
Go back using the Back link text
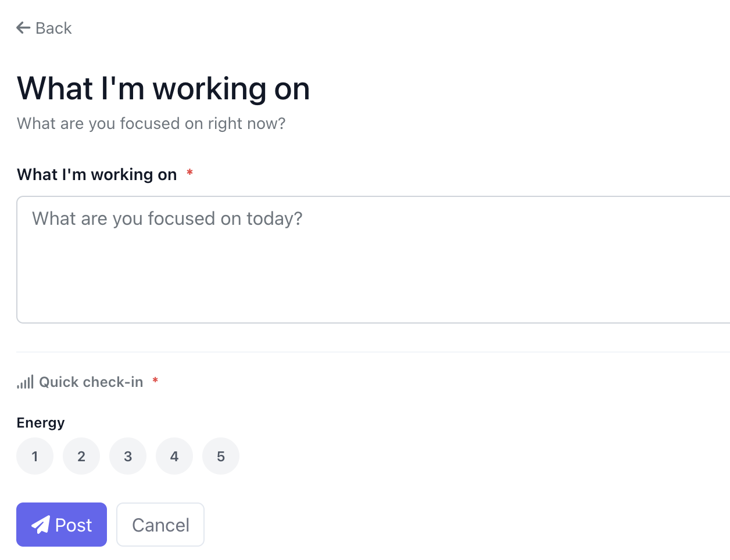(53, 28)
